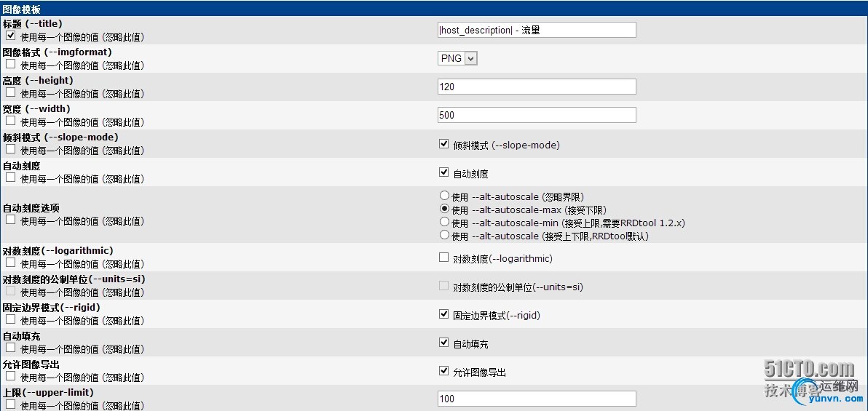Uncheck the 倾斜模式 (--slope-mode) option checkbox
Image resolution: width=868 pixels, height=411 pixels.
coord(443,144)
